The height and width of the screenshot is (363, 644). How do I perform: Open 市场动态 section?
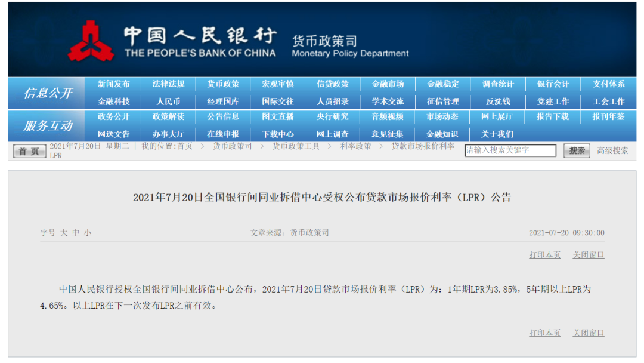tap(442, 117)
